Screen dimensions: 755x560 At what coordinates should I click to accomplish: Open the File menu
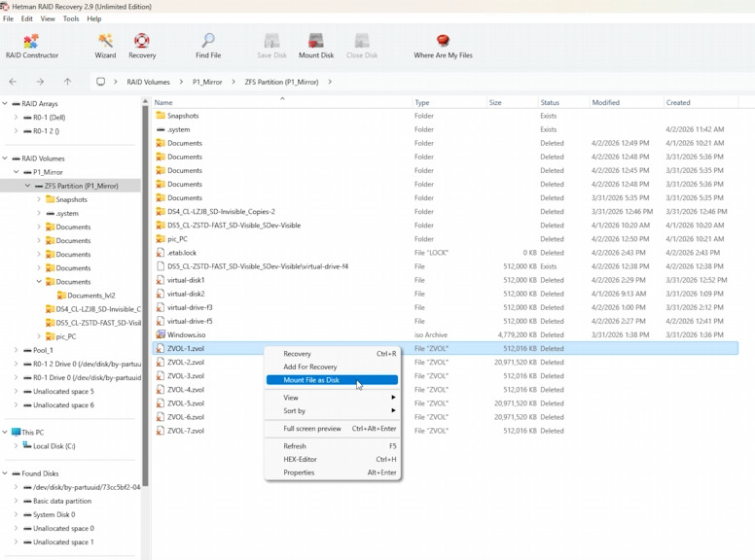(8, 18)
